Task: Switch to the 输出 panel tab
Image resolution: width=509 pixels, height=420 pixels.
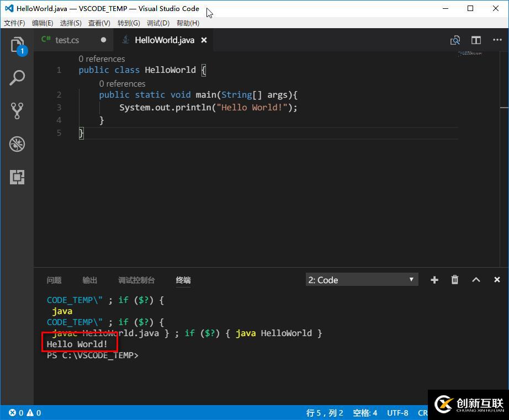Action: coord(89,280)
